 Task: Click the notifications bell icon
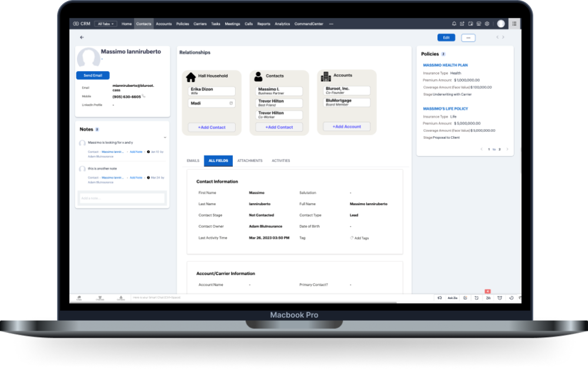point(454,24)
